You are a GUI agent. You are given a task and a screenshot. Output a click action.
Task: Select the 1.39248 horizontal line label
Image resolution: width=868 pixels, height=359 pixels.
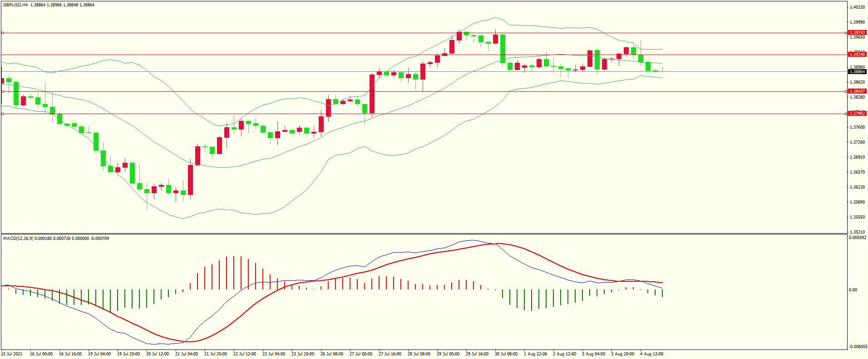point(857,55)
